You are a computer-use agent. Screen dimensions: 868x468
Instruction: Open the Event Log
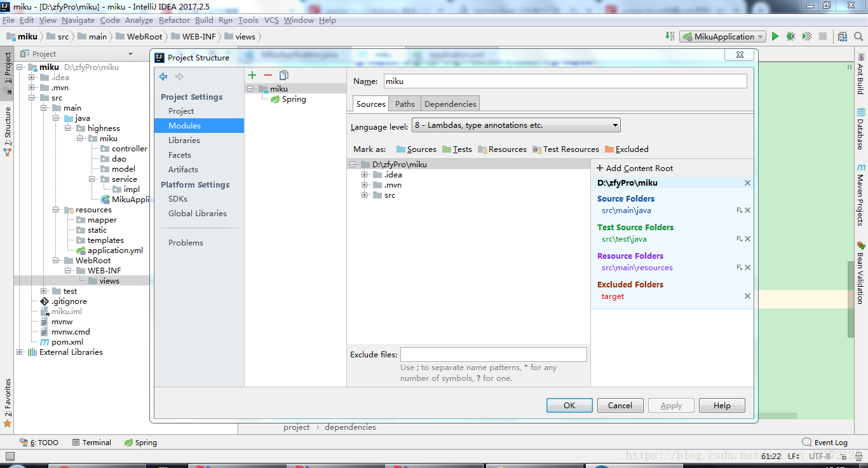825,443
